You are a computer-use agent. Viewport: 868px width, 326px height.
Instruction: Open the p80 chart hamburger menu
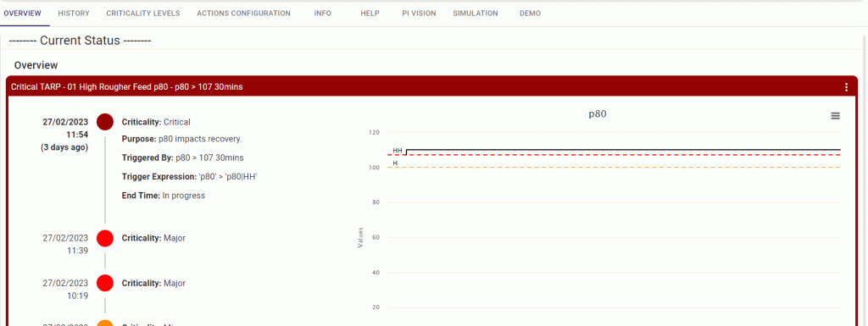[x=835, y=115]
